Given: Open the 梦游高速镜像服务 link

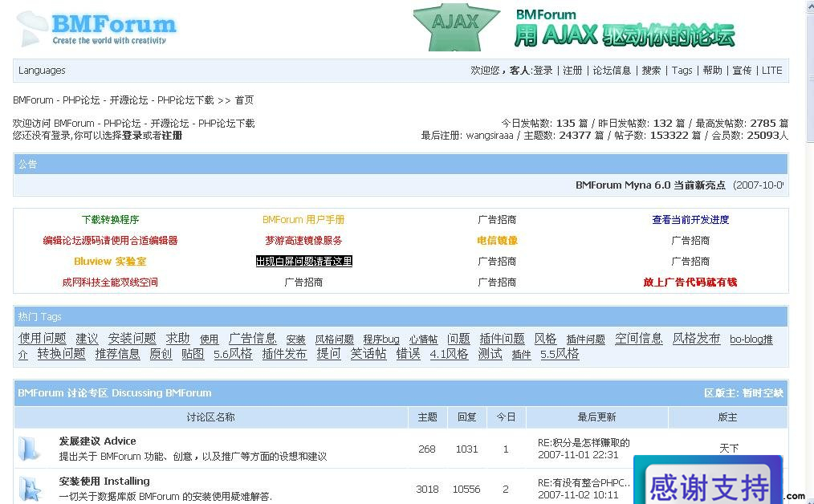Looking at the screenshot, I should (303, 240).
